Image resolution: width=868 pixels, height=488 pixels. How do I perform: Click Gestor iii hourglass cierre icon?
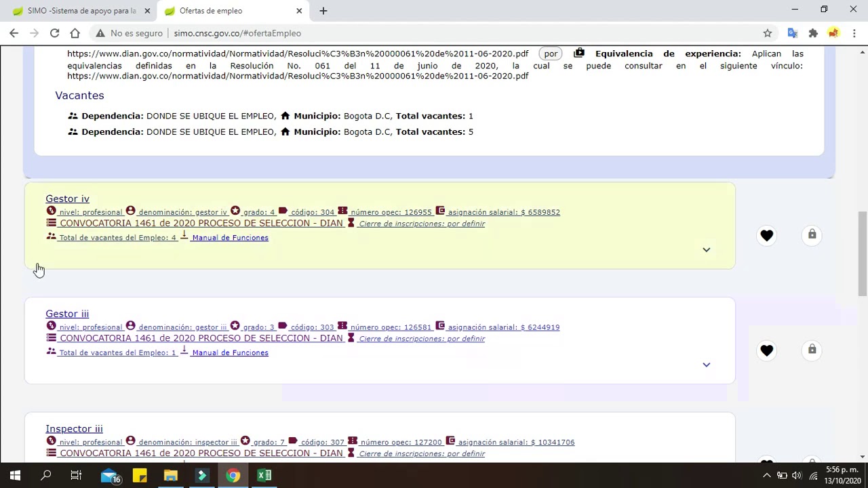point(351,338)
